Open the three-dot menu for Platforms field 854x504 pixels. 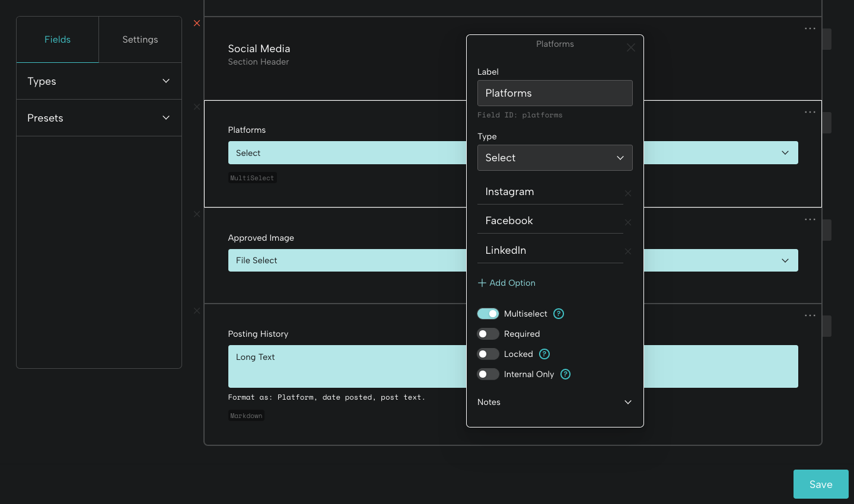[x=810, y=112]
